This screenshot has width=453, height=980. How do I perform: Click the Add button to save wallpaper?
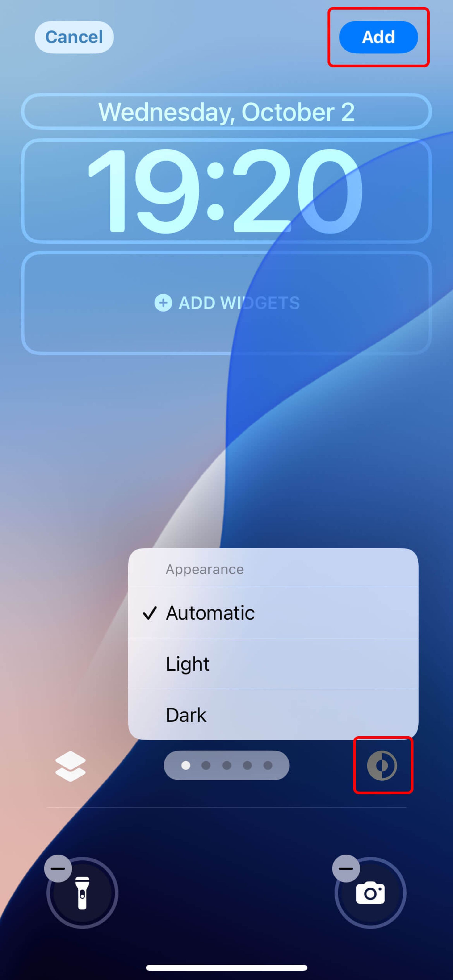click(378, 37)
